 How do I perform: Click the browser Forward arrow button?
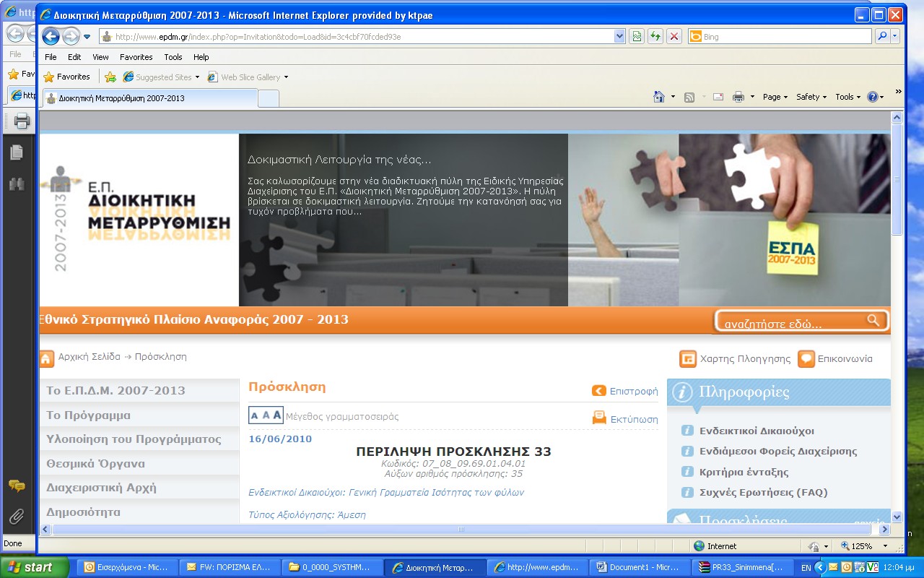click(71, 36)
